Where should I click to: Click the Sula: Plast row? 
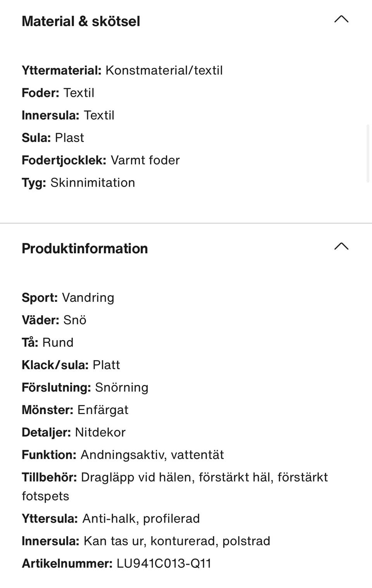point(53,138)
